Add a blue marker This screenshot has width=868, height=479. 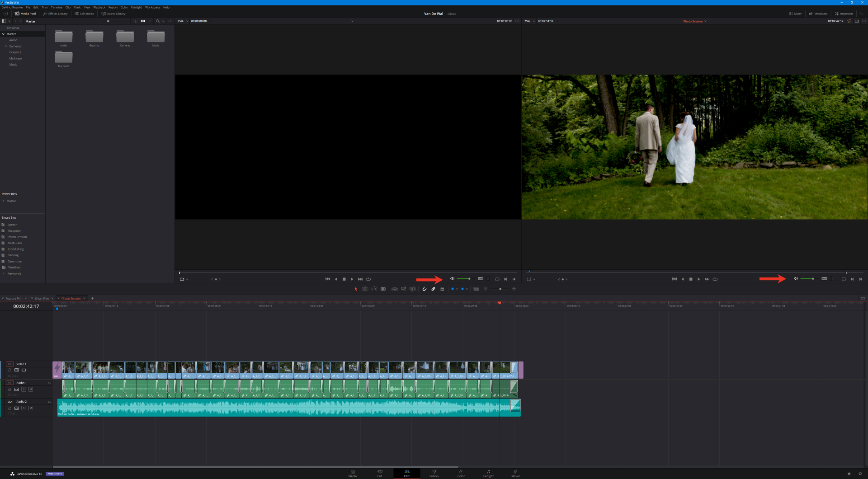click(x=462, y=289)
